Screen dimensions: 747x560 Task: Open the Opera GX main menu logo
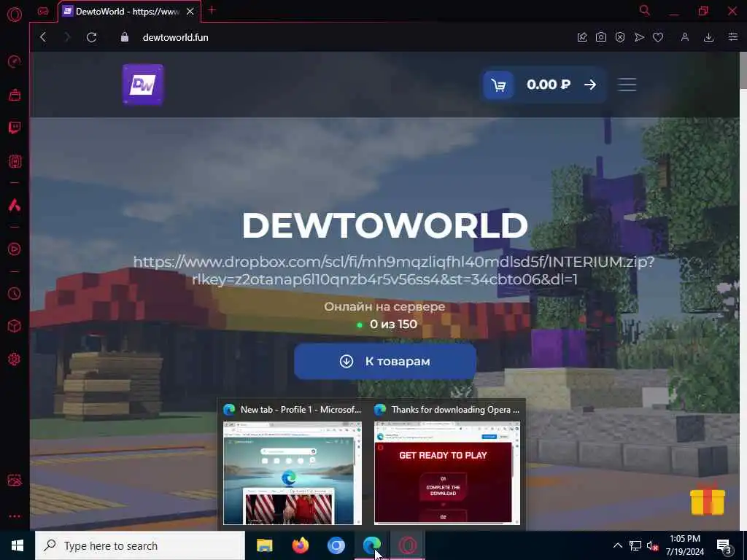click(x=15, y=14)
